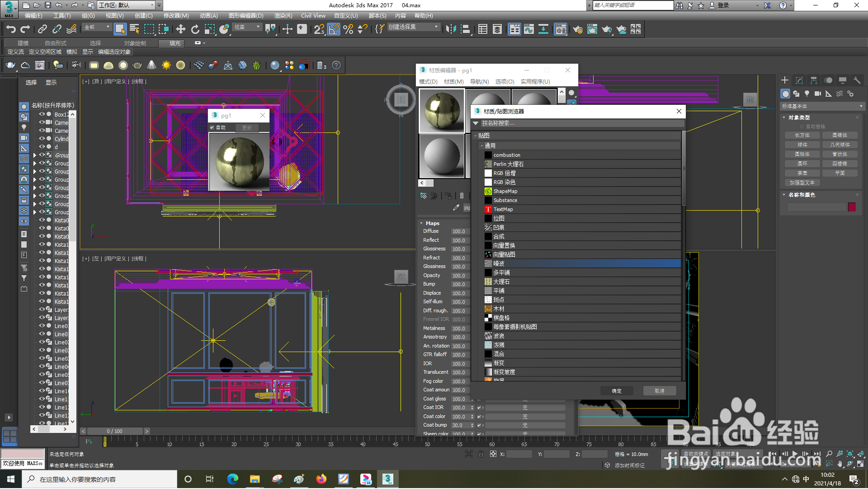
Task: Choose the Select Object arrow tool
Action: click(x=120, y=29)
